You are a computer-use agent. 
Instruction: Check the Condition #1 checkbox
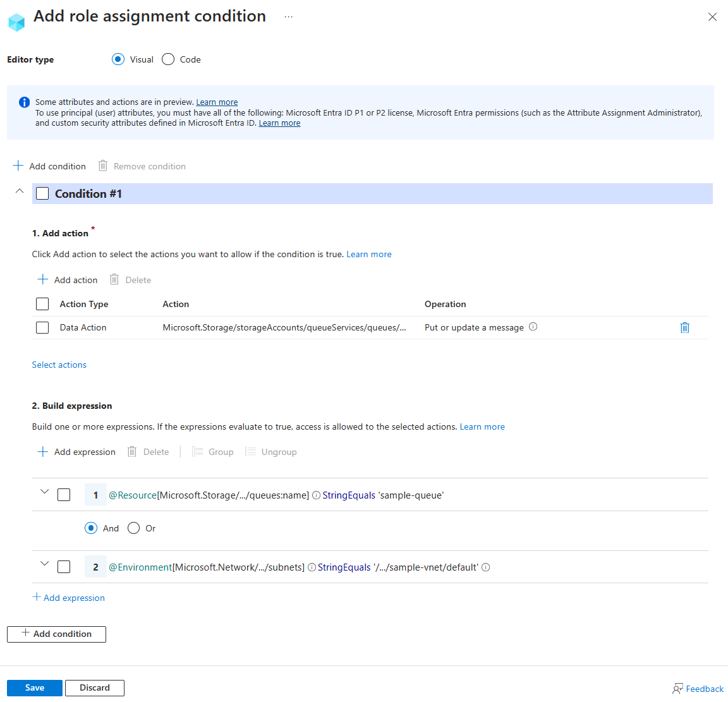[42, 194]
